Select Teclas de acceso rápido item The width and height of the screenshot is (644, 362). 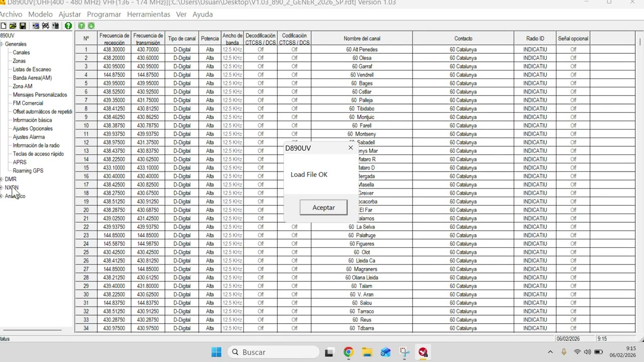point(38,154)
